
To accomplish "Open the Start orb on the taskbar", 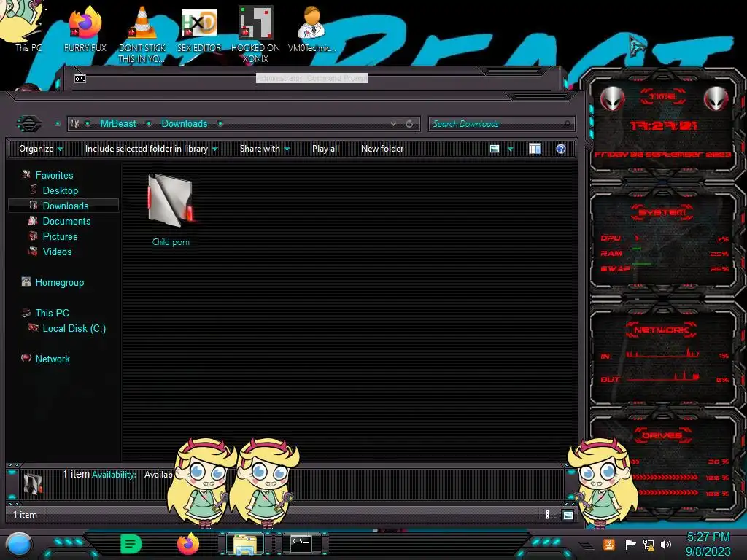I will click(x=18, y=545).
